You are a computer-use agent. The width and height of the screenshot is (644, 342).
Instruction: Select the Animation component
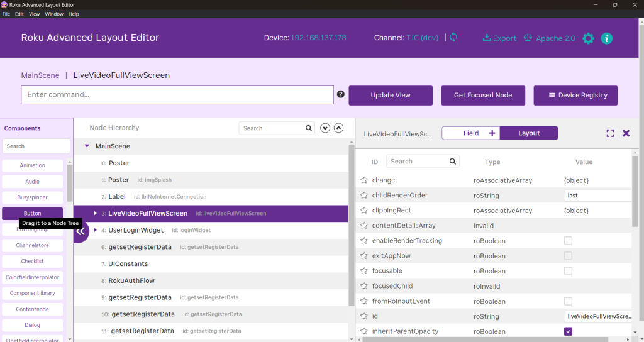tap(33, 165)
